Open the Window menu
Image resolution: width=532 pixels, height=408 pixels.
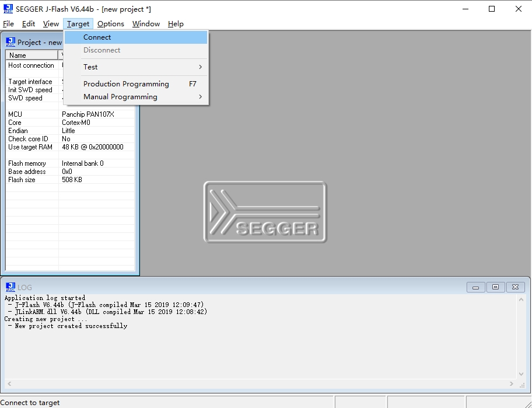click(146, 24)
